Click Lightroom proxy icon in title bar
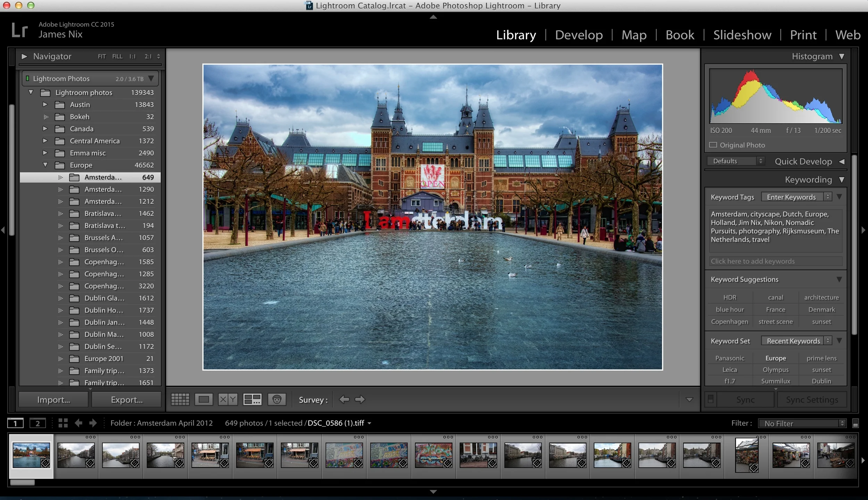This screenshot has height=500, width=868. point(309,6)
